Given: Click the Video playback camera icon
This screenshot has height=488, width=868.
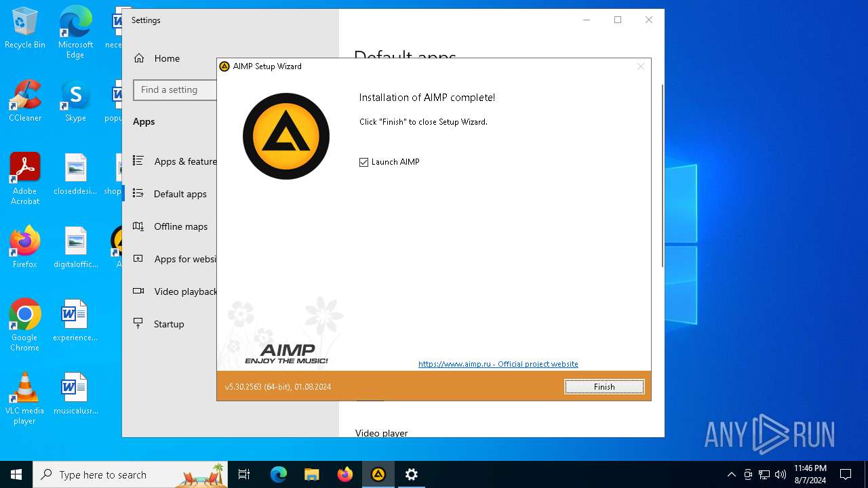Looking at the screenshot, I should click(x=138, y=291).
